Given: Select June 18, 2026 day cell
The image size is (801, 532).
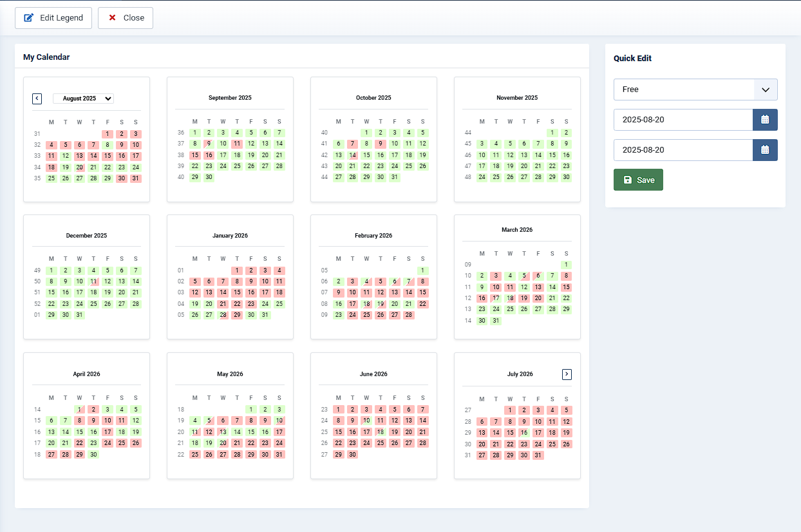Looking at the screenshot, I should click(x=381, y=432).
